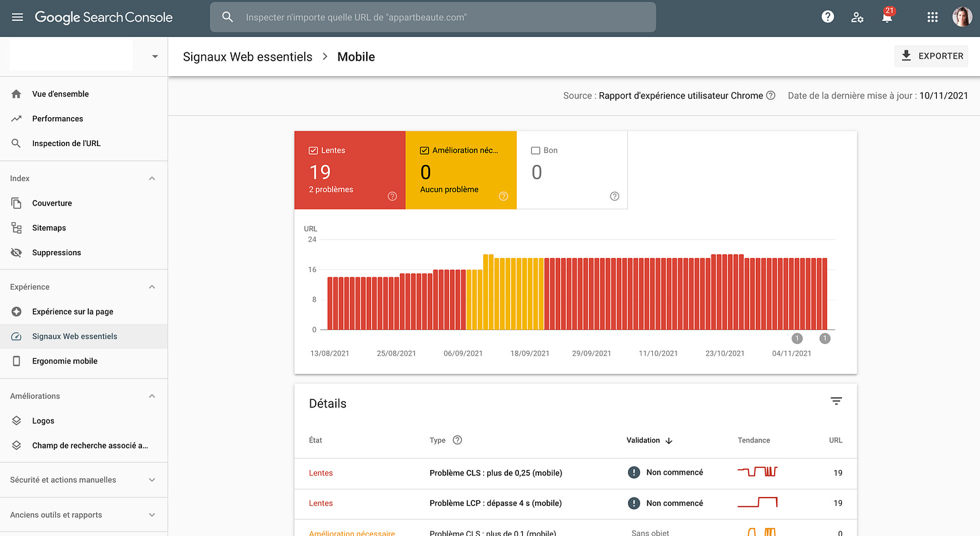Click the last annotation marker on the chart
The image size is (980, 536).
pyautogui.click(x=825, y=338)
